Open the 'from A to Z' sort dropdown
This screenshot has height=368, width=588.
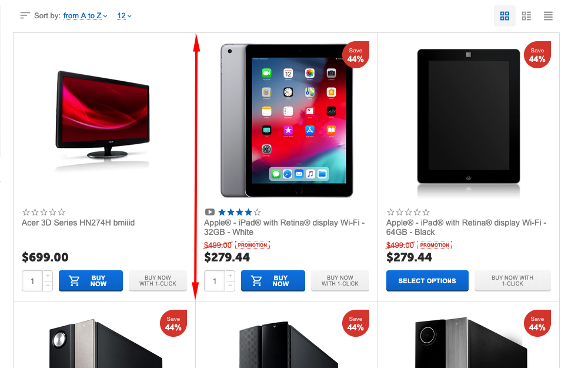(x=85, y=16)
